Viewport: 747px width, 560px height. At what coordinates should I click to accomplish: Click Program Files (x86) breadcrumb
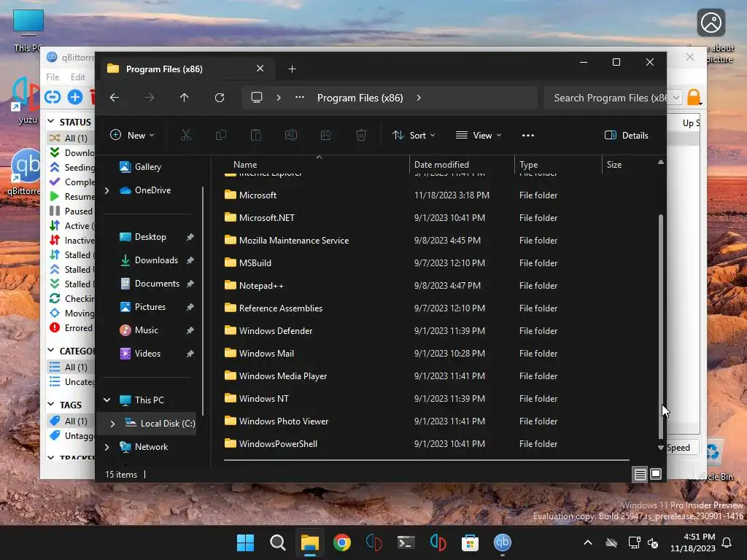360,98
